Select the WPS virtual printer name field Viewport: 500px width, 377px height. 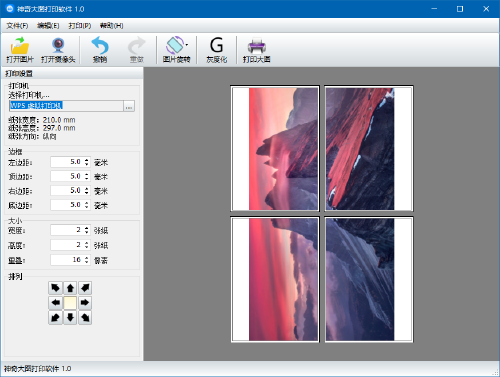(x=66, y=106)
